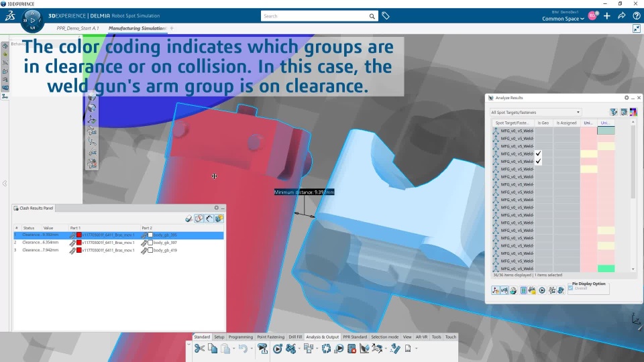Viewport: 644px width, 362px height.
Task: Open Analyze Results settings gear
Action: [x=627, y=98]
